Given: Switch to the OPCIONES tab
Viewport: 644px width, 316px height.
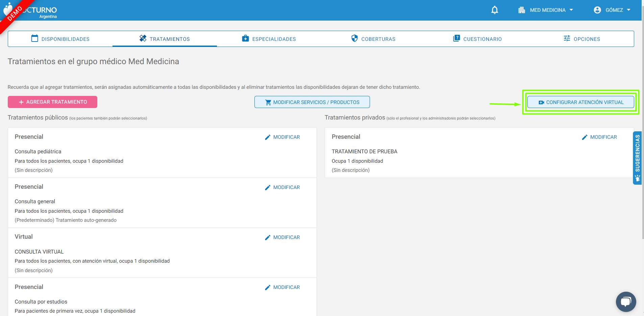Looking at the screenshot, I should [x=582, y=39].
